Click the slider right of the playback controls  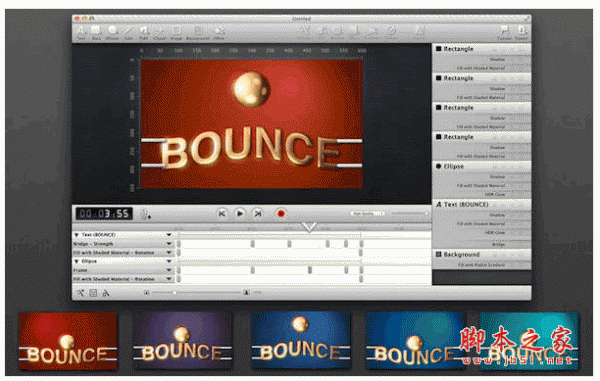click(409, 213)
